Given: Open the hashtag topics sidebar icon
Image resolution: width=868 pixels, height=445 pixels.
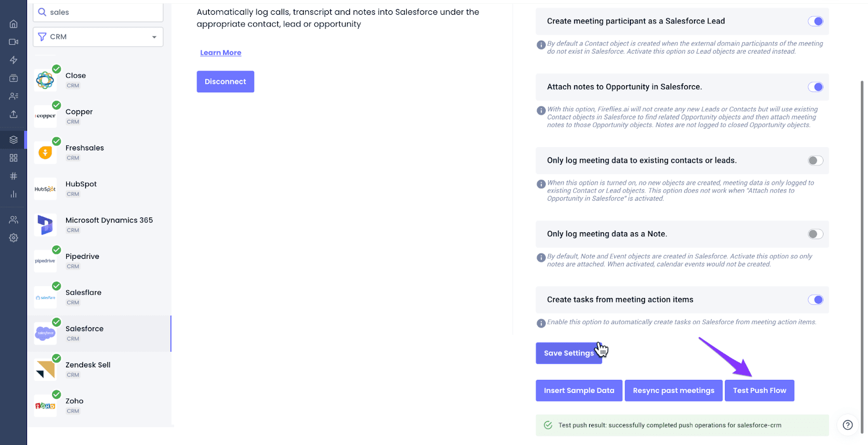Looking at the screenshot, I should click(14, 176).
